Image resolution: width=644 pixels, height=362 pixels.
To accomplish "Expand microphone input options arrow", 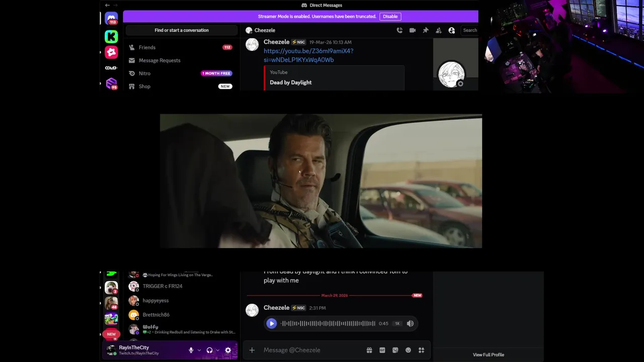I will click(199, 350).
